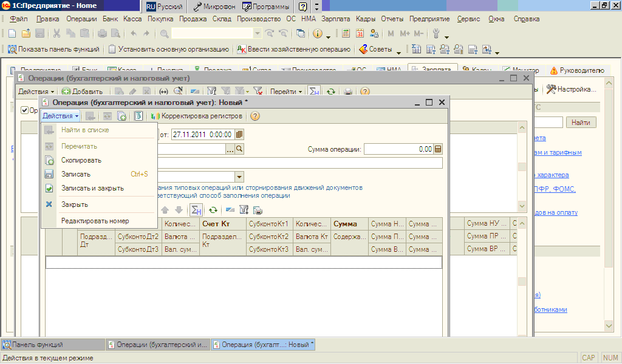The width and height of the screenshot is (622, 364).
Task: Open the Сервис menu
Action: pyautogui.click(x=468, y=19)
